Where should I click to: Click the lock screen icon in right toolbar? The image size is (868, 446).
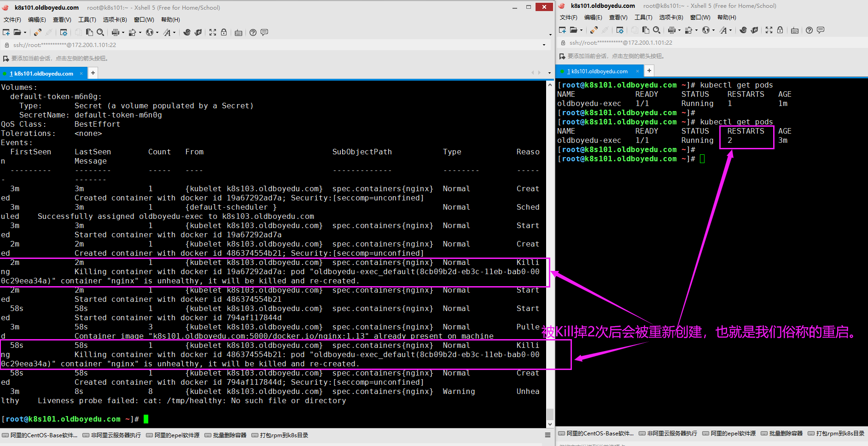[780, 30]
